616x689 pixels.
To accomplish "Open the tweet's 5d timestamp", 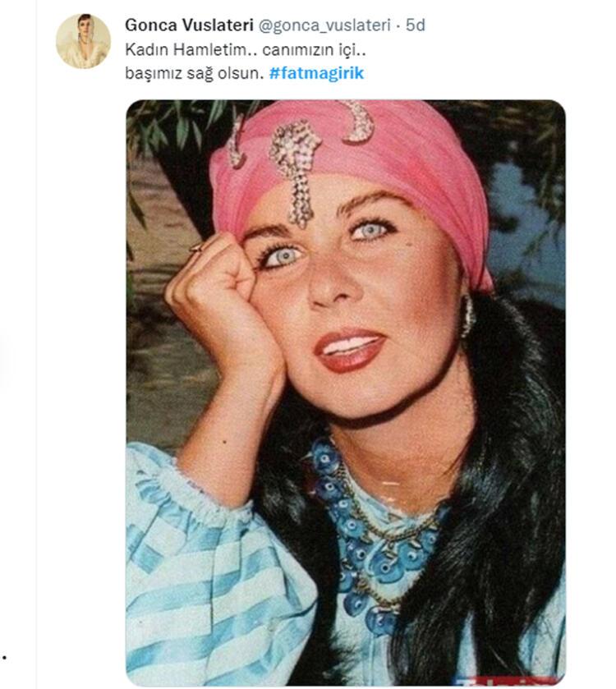I will pos(416,25).
